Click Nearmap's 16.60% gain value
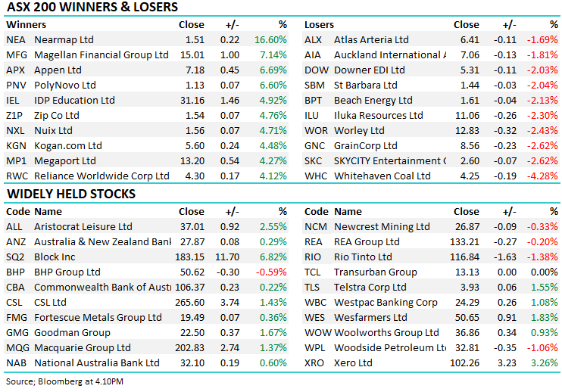Viewport: 562px width, 392px height. click(272, 40)
